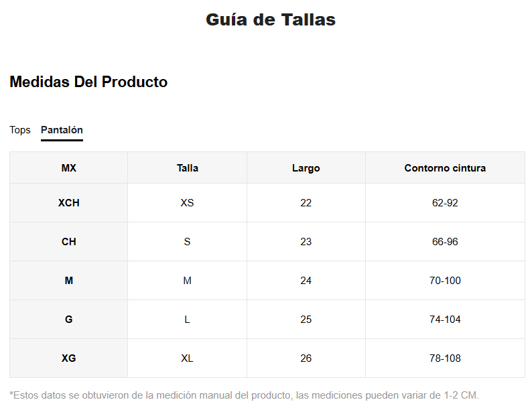
Task: Click the MX column header
Action: coord(68,168)
